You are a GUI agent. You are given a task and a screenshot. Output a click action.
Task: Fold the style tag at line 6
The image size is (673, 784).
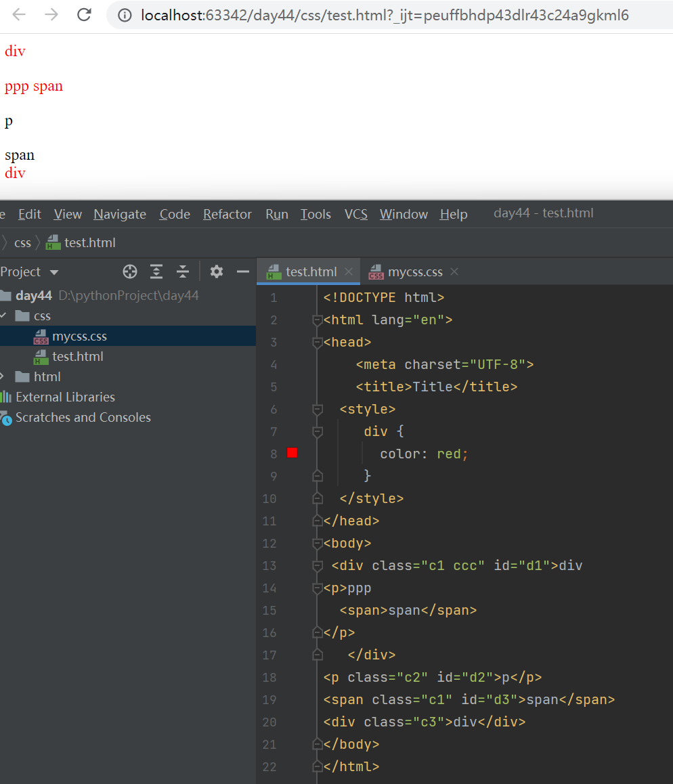317,410
